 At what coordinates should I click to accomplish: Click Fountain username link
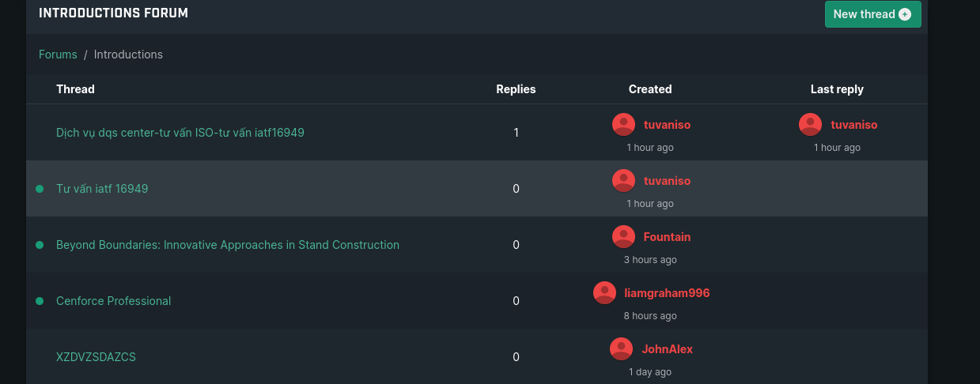click(667, 236)
